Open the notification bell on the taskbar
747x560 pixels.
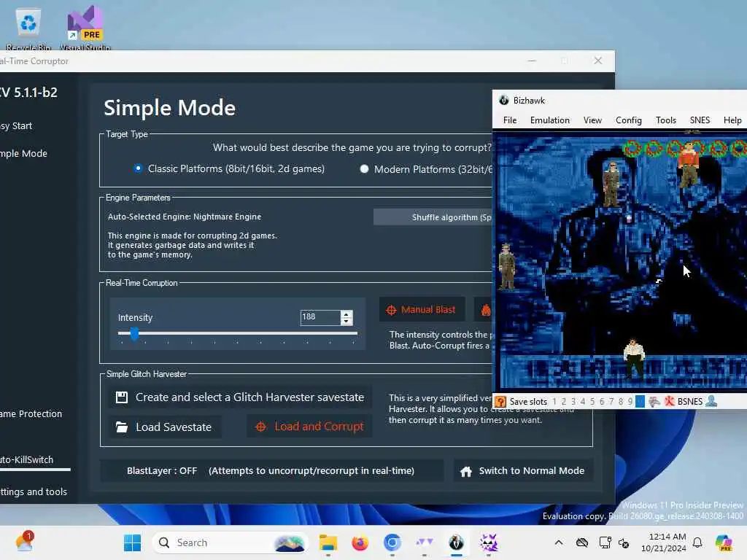[x=697, y=542]
